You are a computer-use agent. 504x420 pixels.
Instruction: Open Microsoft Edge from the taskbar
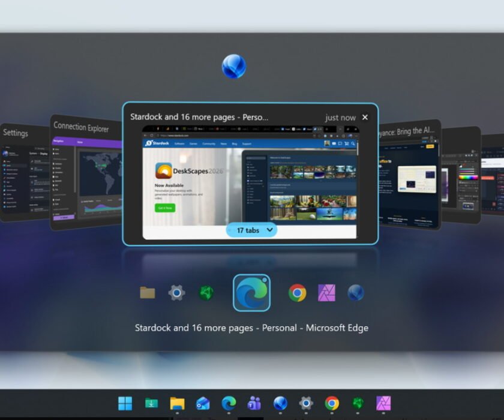pos(229,403)
